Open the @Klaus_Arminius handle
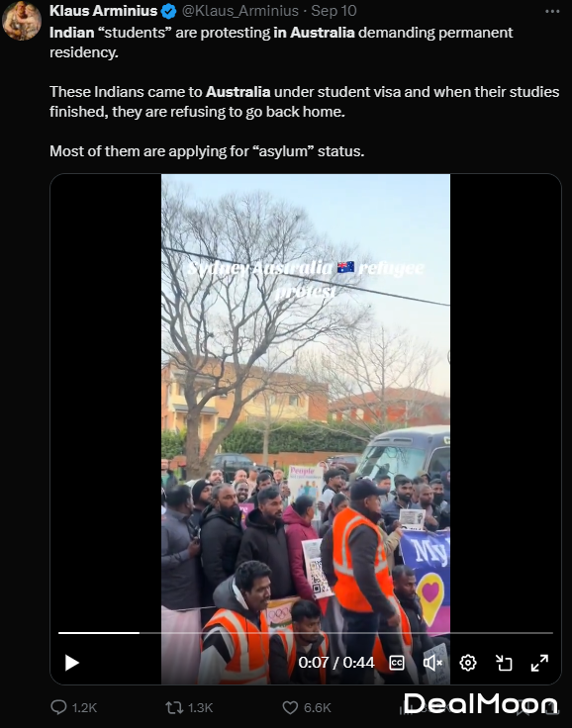 tap(240, 11)
